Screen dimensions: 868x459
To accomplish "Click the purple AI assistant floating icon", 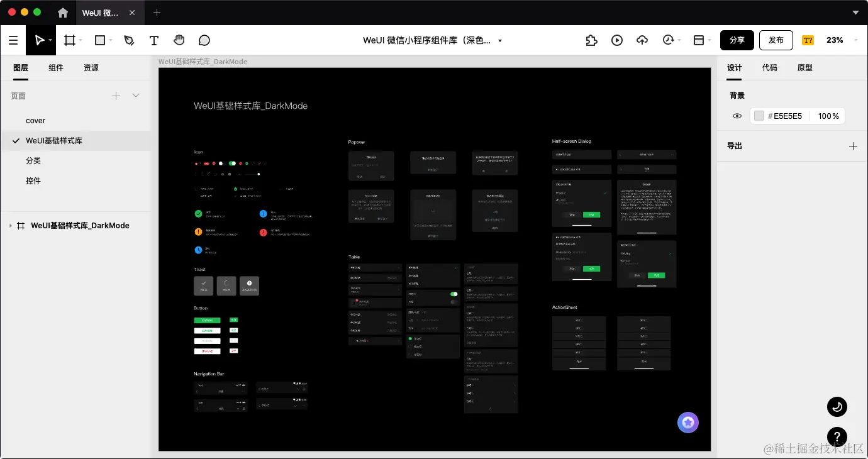I will coord(688,423).
